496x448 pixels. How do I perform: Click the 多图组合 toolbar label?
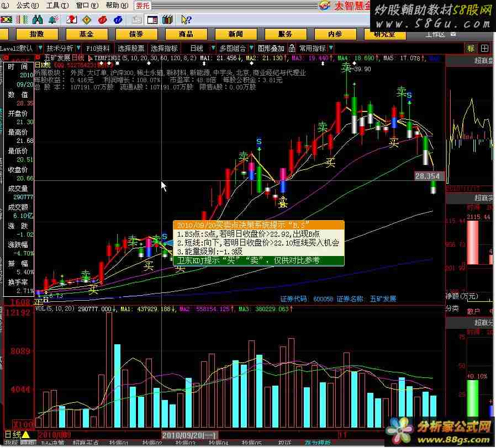[233, 49]
